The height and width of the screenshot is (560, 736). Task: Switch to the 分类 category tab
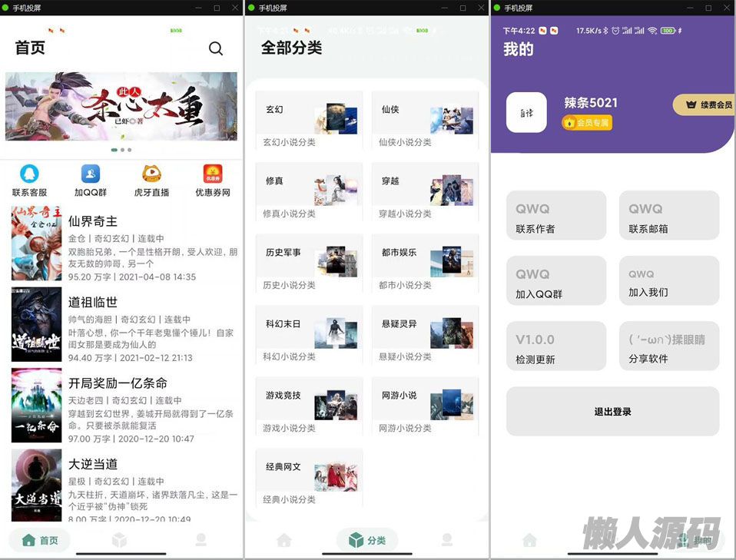click(367, 540)
